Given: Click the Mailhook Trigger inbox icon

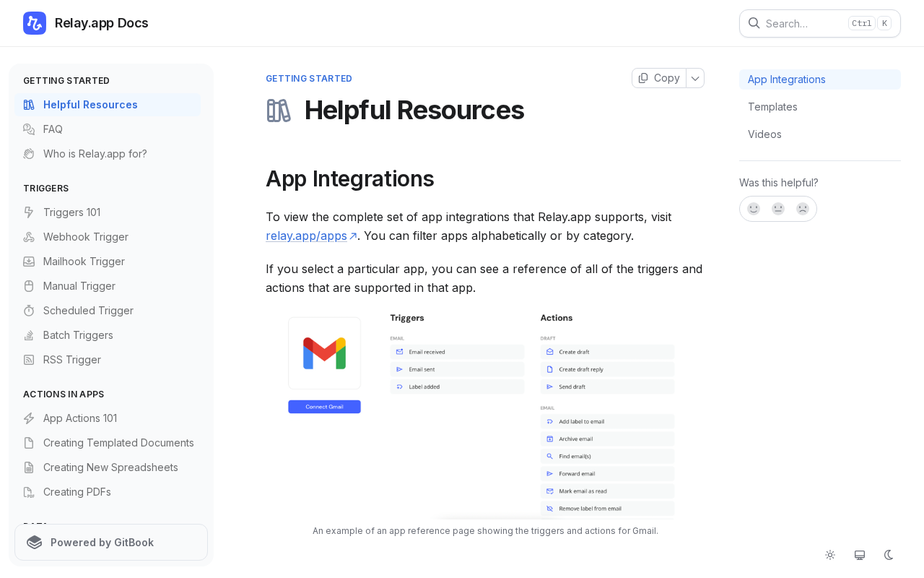Looking at the screenshot, I should point(29,262).
